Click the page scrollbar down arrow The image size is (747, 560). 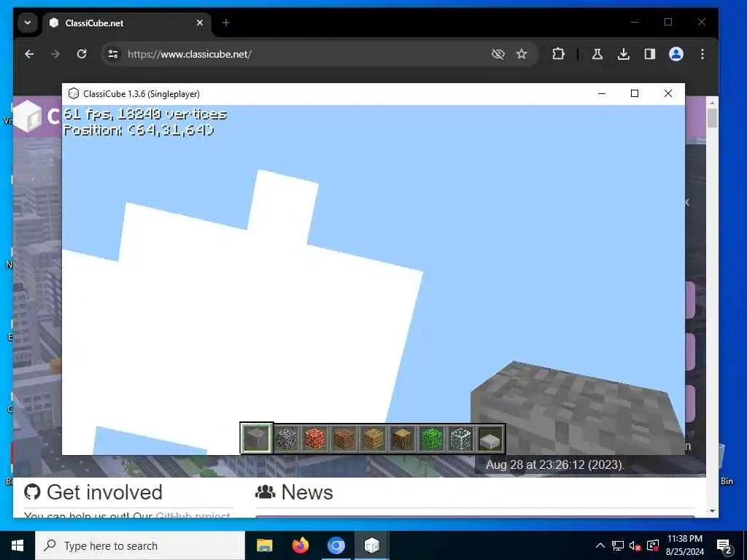712,511
